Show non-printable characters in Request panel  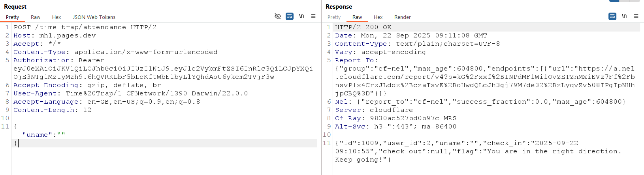click(301, 16)
